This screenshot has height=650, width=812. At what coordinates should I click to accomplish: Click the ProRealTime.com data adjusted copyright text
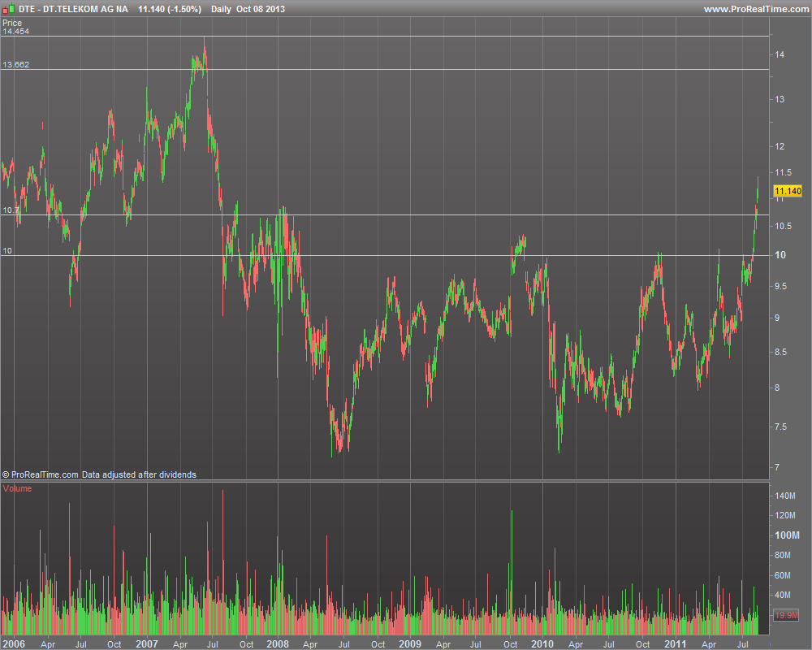(99, 474)
